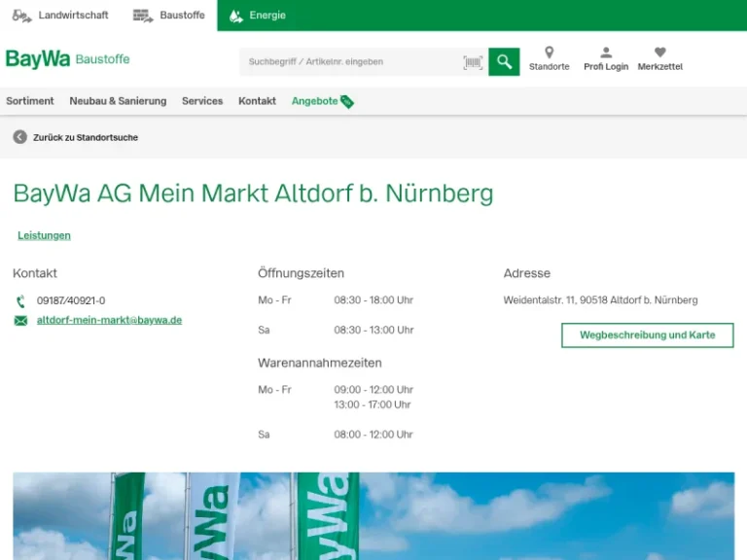Viewport: 747px width, 560px height.
Task: Select the 08:30 - 18:00 Uhr hours
Action: 373,300
